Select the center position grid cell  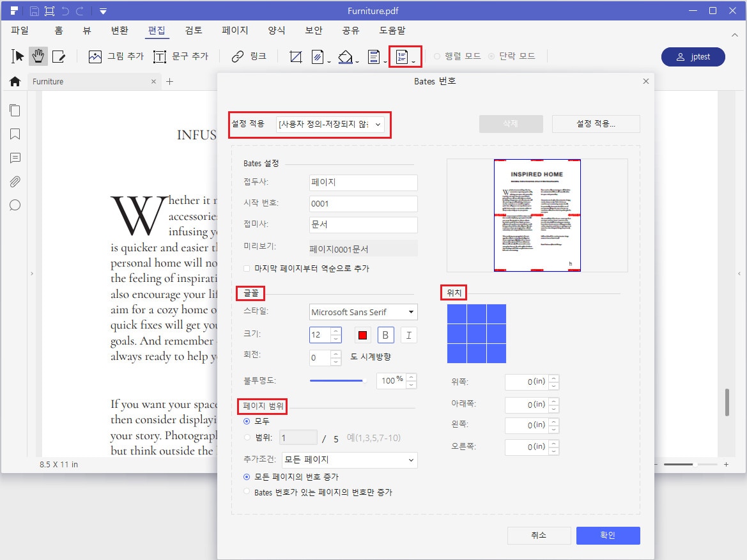(477, 334)
